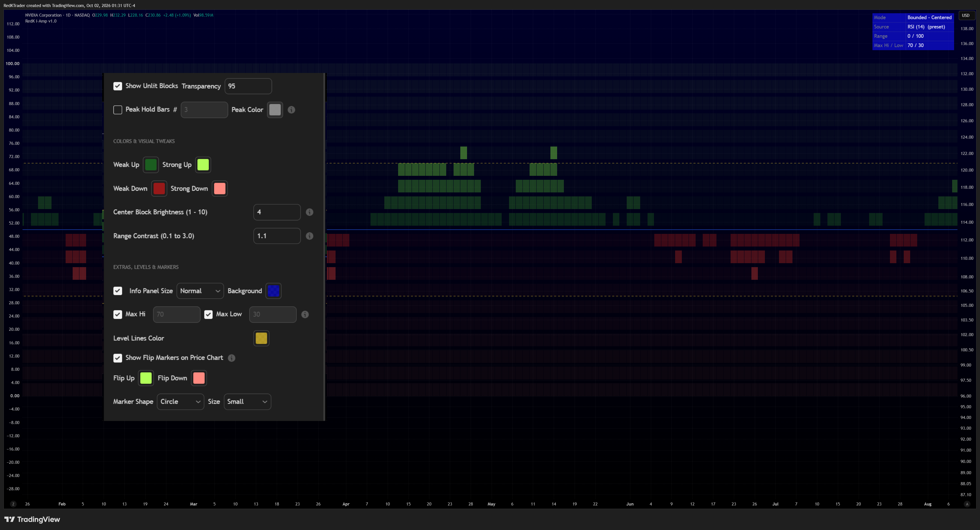Open the Peak Color swatch

coord(275,110)
